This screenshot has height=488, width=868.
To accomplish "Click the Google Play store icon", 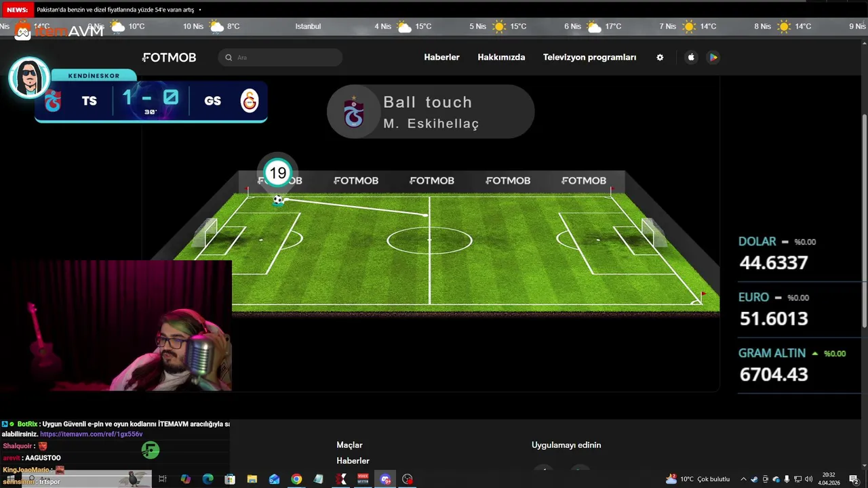I will 713,58.
